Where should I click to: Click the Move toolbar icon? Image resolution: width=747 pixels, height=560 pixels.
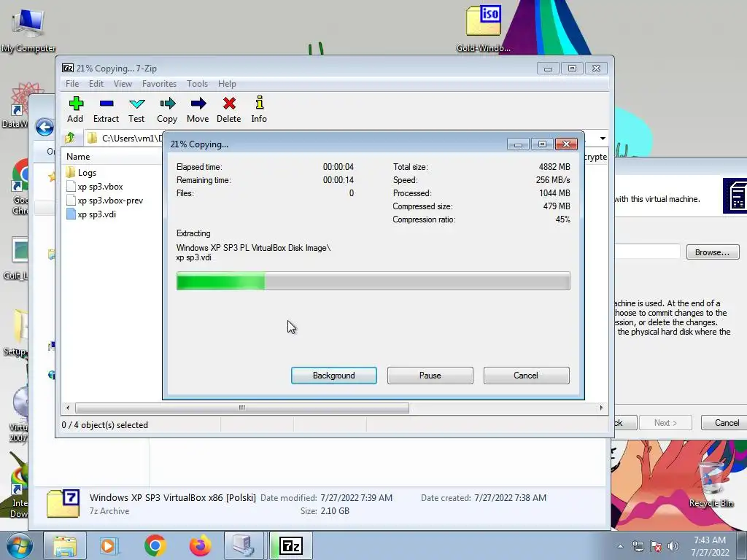coord(198,109)
